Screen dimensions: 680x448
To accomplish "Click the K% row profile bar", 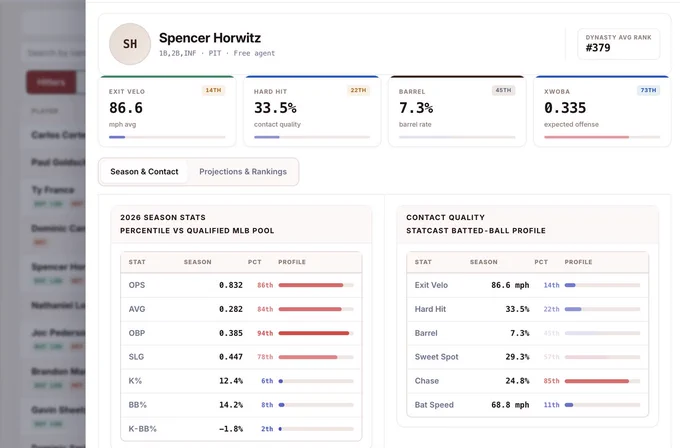I will click(x=316, y=381).
